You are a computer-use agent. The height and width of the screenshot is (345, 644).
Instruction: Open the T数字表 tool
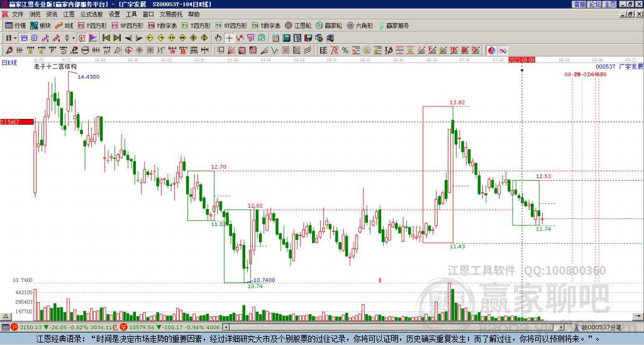click(266, 25)
